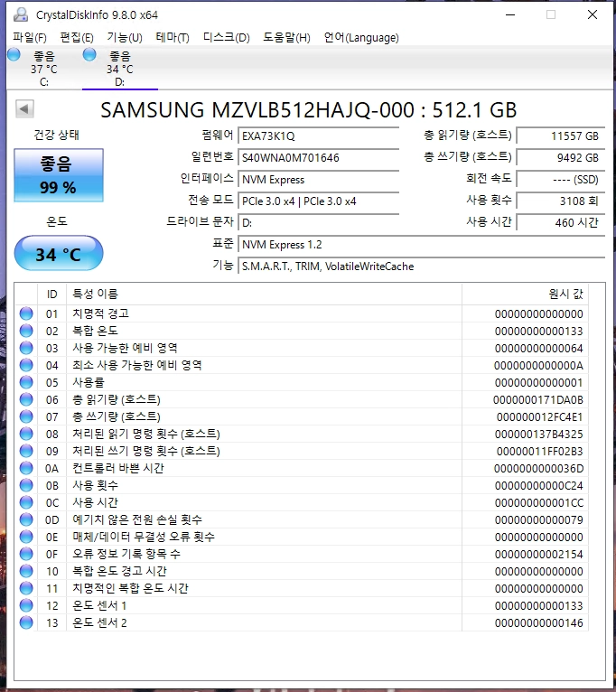
Task: Select raw value 0000000171DA0B
Action: (538, 400)
